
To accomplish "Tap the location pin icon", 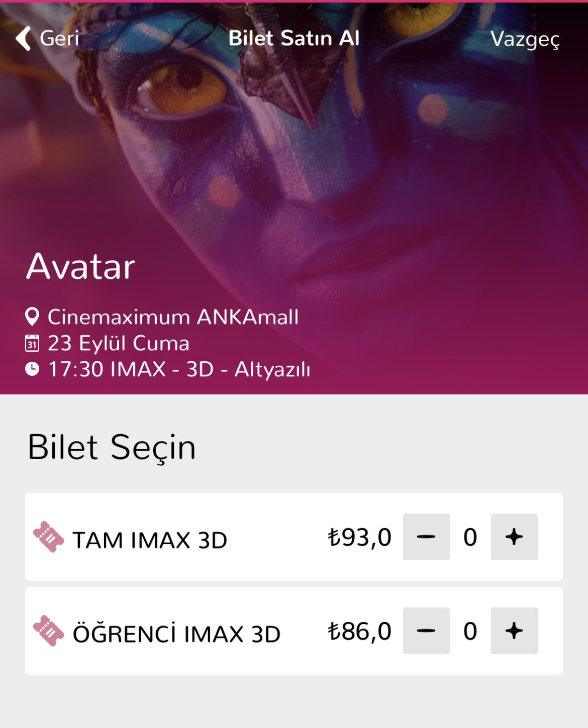I will tap(32, 317).
